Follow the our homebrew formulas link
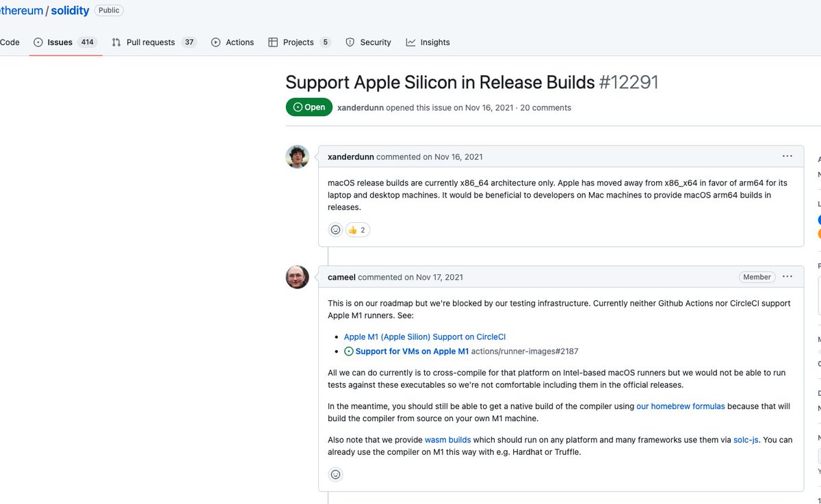Screen dimensions: 821x504 (680, 406)
